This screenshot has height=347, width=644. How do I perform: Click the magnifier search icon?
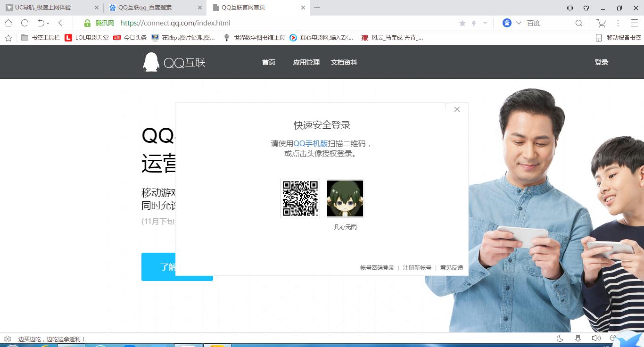(x=578, y=23)
